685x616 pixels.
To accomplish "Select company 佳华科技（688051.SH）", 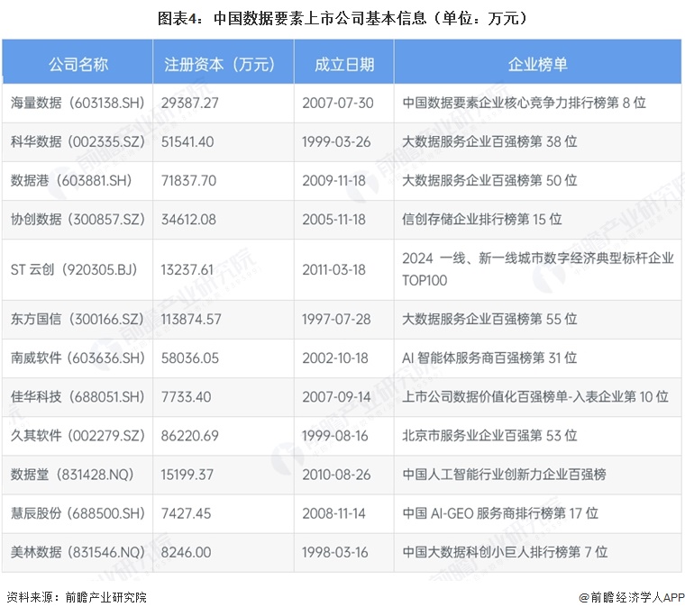I will click(x=78, y=397).
